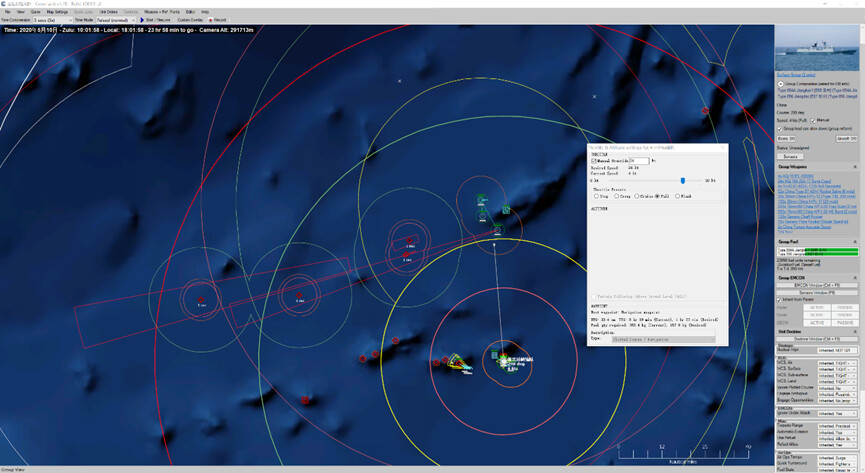The height and width of the screenshot is (473, 865).
Task: Open the Time Mode dropdown
Action: [x=116, y=20]
